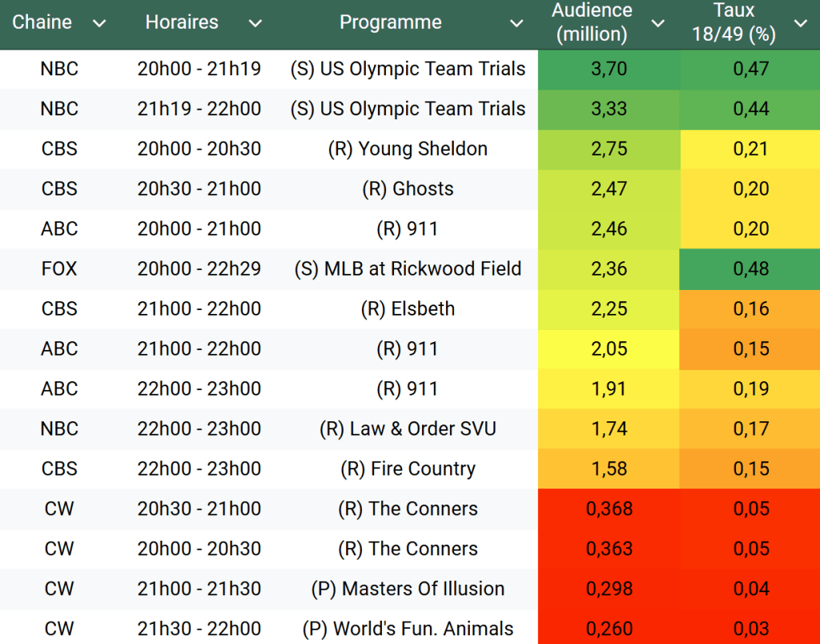The height and width of the screenshot is (644, 820).
Task: Open the Chaine column filter dropdown
Action: (99, 23)
